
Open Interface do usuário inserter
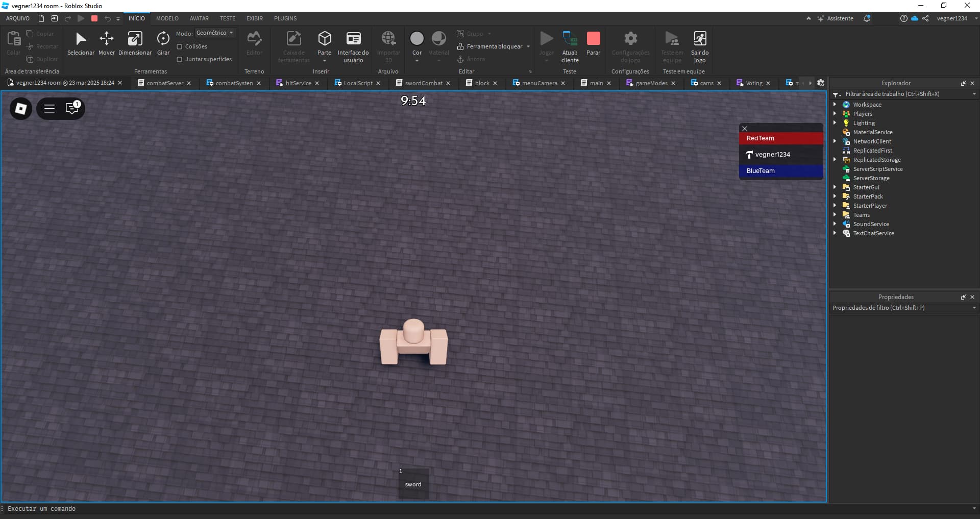353,46
